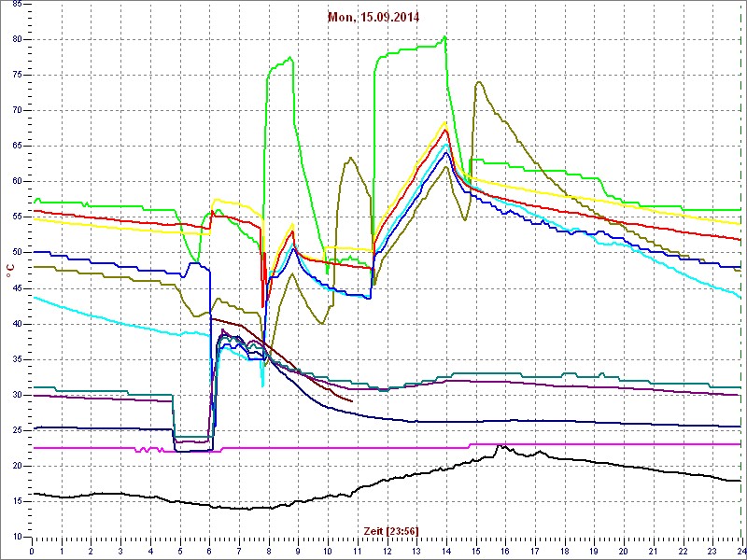The height and width of the screenshot is (560, 747).
Task: Pick hour 24 on the time axis
Action: point(740,551)
